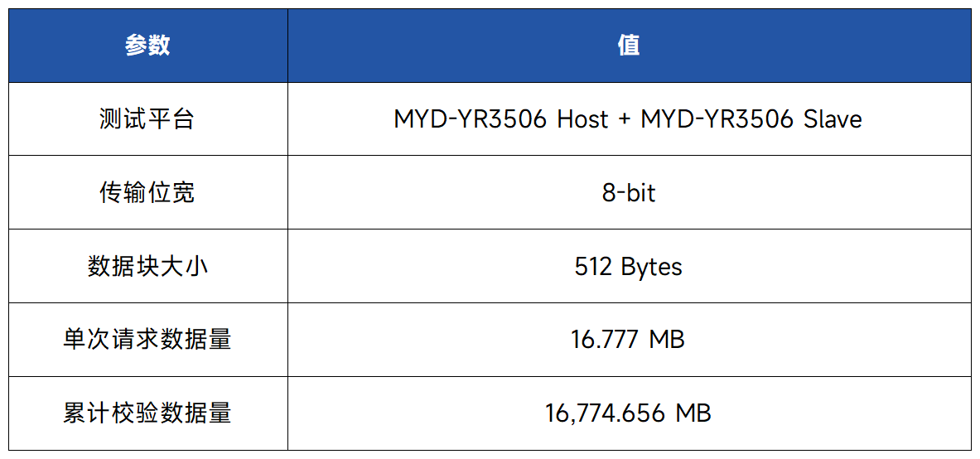Click the word Host in the table

point(582,119)
